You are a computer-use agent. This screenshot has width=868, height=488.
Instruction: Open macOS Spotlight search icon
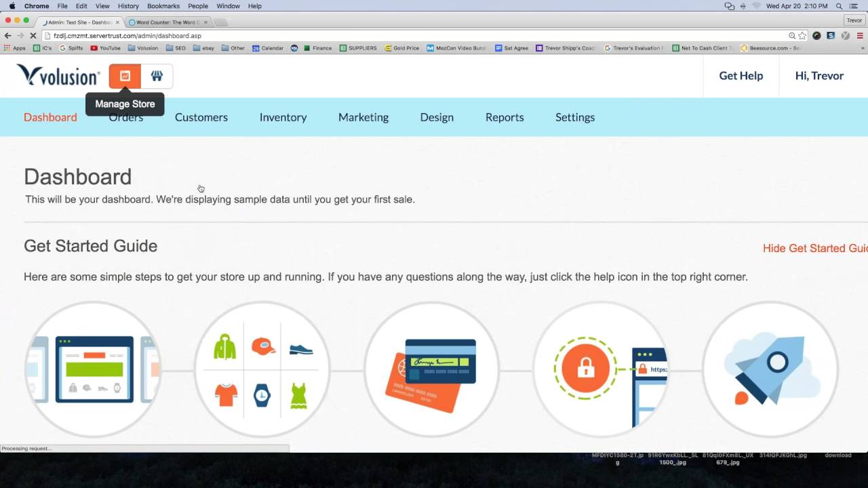pos(840,6)
